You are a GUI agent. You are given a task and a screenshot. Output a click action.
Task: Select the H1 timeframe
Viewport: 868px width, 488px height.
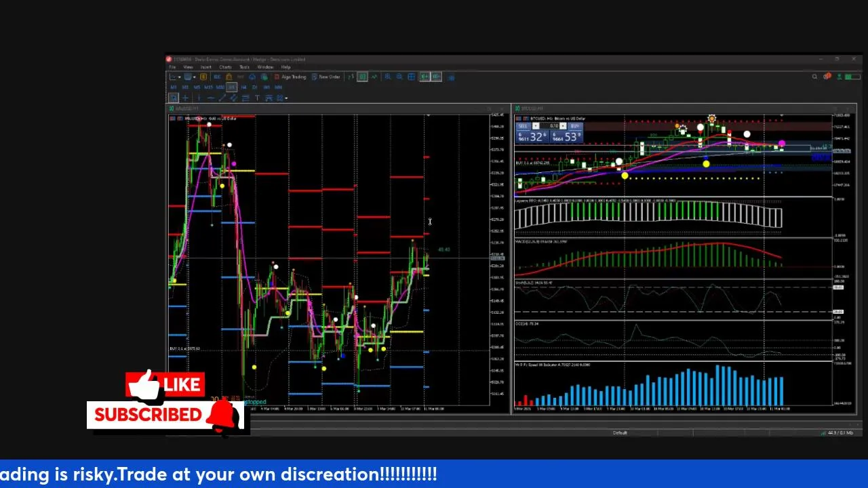231,87
